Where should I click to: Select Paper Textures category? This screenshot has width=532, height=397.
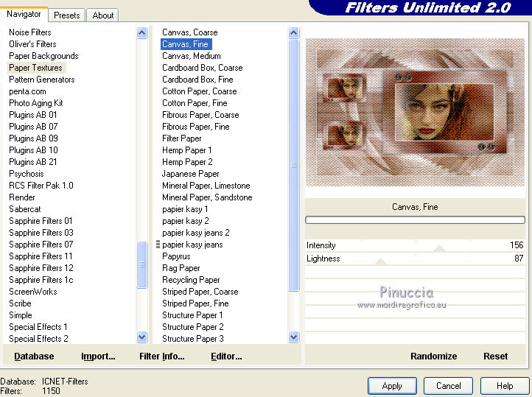coord(35,68)
